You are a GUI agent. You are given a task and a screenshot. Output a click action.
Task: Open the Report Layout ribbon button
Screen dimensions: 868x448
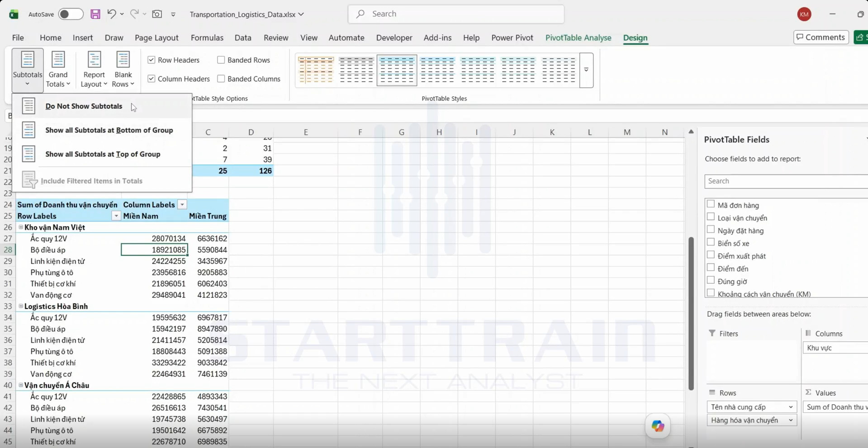tap(94, 70)
